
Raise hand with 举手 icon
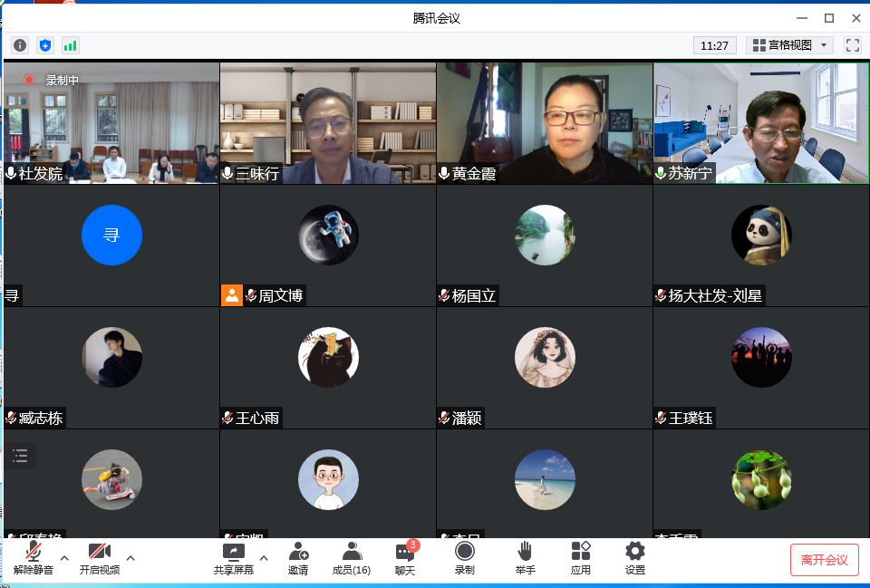pyautogui.click(x=526, y=558)
